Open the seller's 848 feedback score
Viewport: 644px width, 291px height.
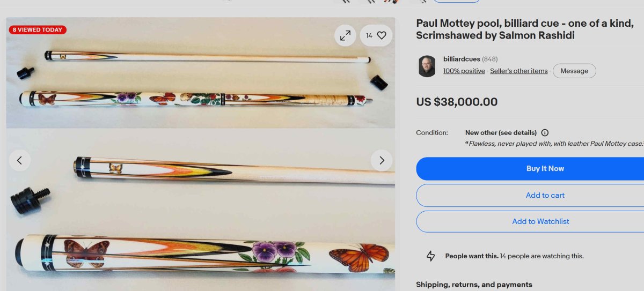pyautogui.click(x=489, y=59)
